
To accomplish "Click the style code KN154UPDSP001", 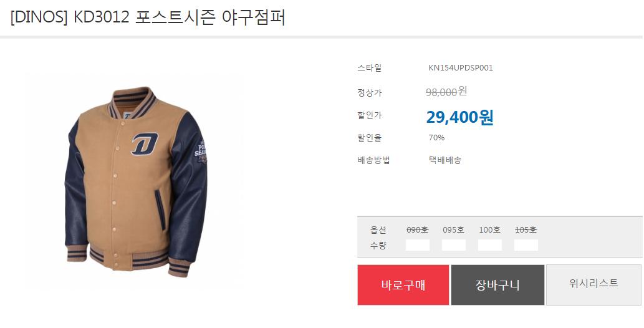I will click(x=461, y=68).
